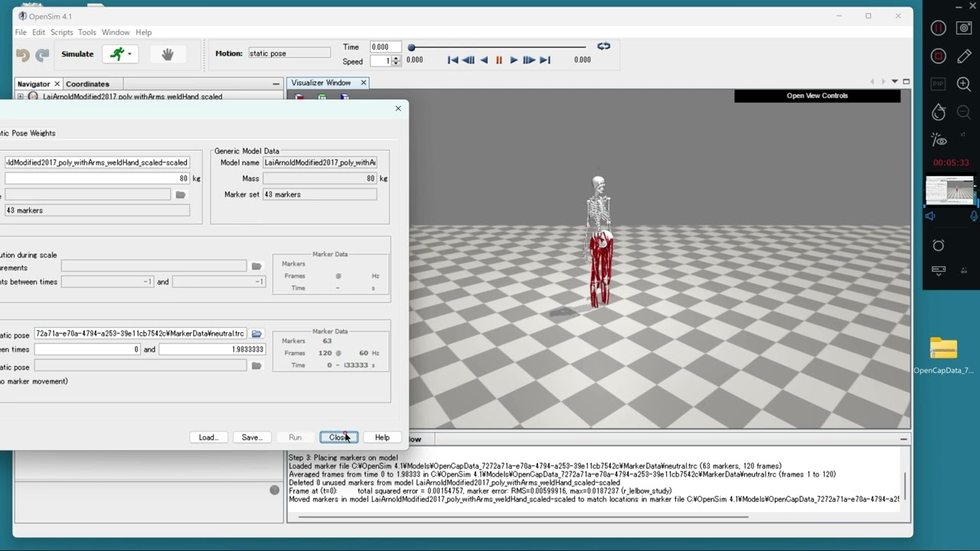
Task: Pause the motion playback
Action: (499, 60)
